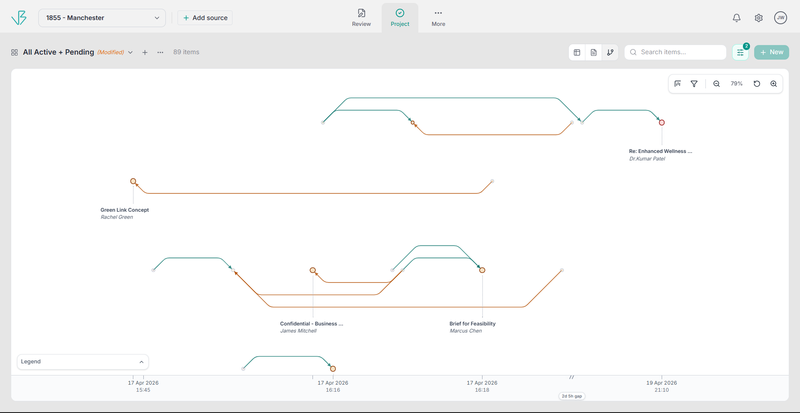800x413 pixels.
Task: Open the More menu tab
Action: point(438,18)
